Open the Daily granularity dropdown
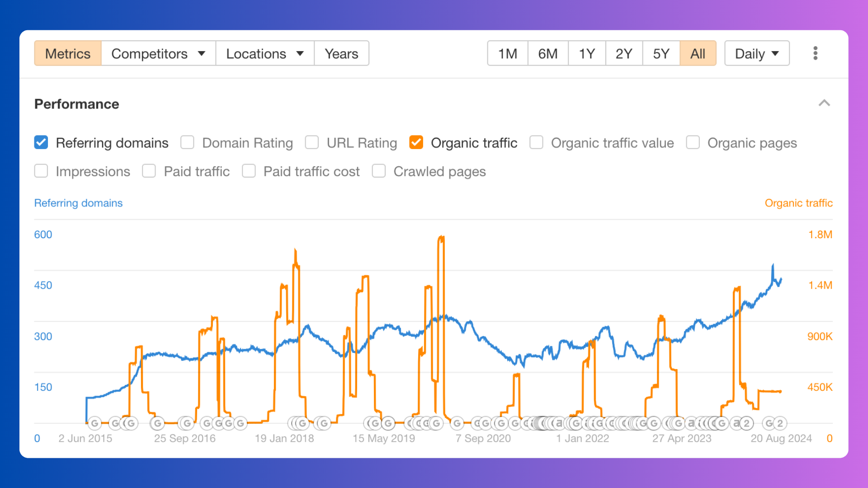The width and height of the screenshot is (868, 488). 757,53
